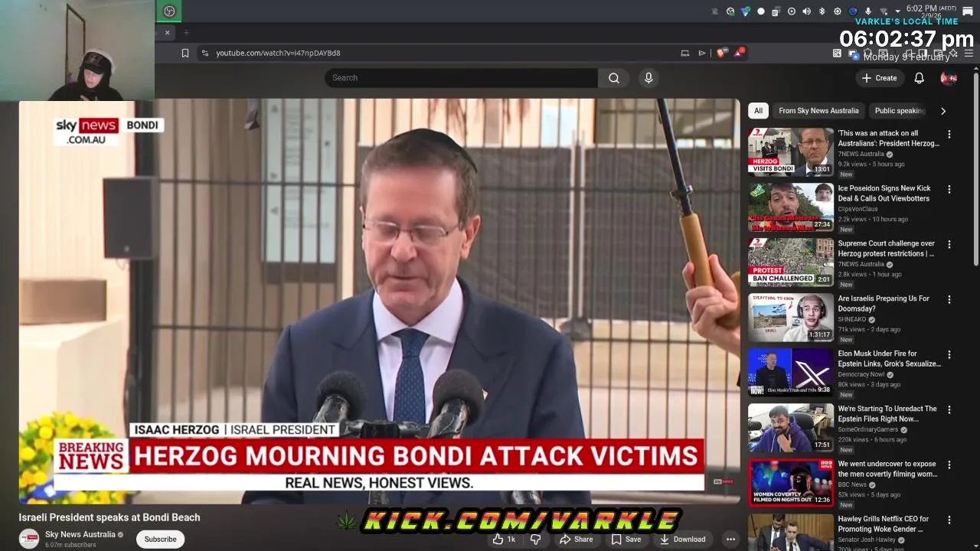The width and height of the screenshot is (980, 551).
Task: Click the OBS icon in the taskbar
Action: point(169,11)
